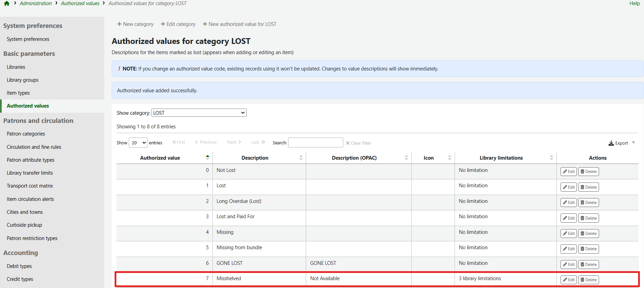Delete the GONE LOST authorized value

(588, 265)
